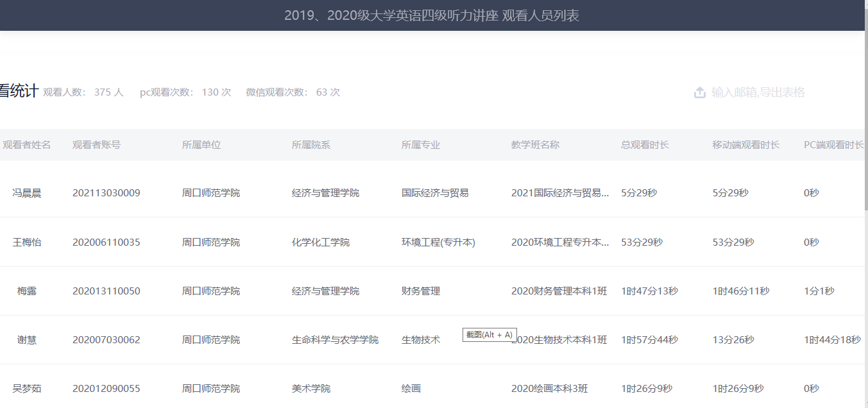Click the 所属院系 column header
The width and height of the screenshot is (868, 408).
click(311, 145)
